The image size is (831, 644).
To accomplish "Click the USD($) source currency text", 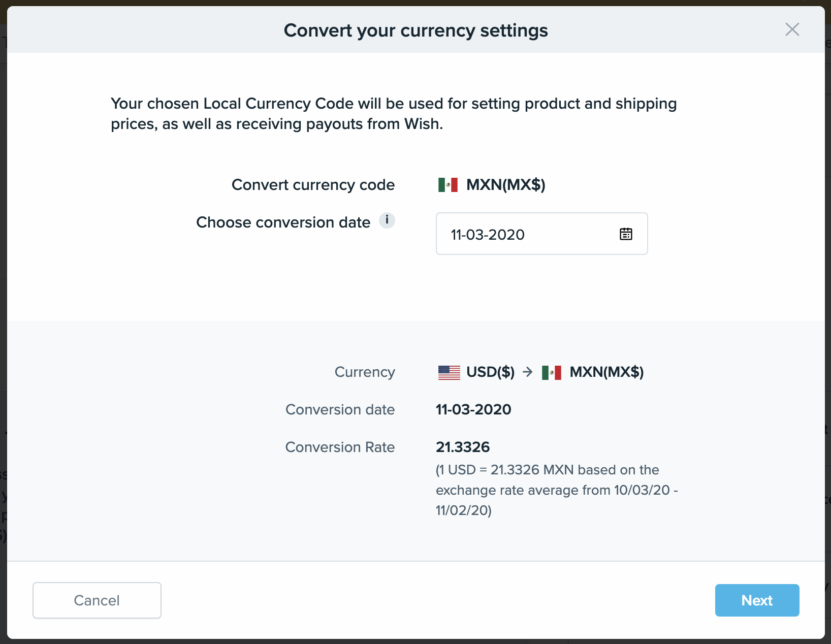I will pos(490,372).
